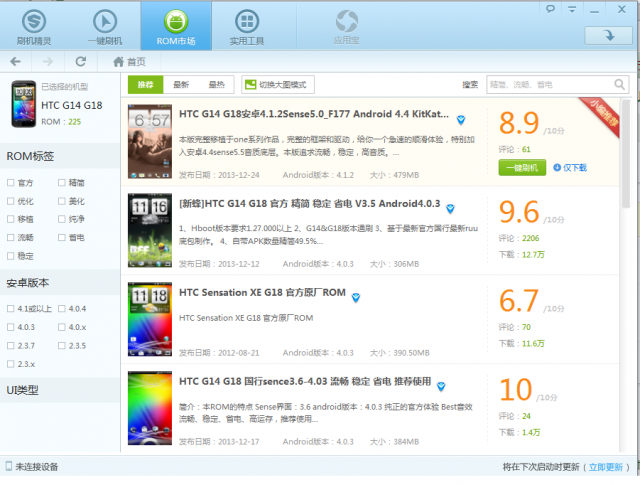Click the 11:18 ROM screenshot thumbnail
Screen dimensions: 640x485
pos(150,319)
